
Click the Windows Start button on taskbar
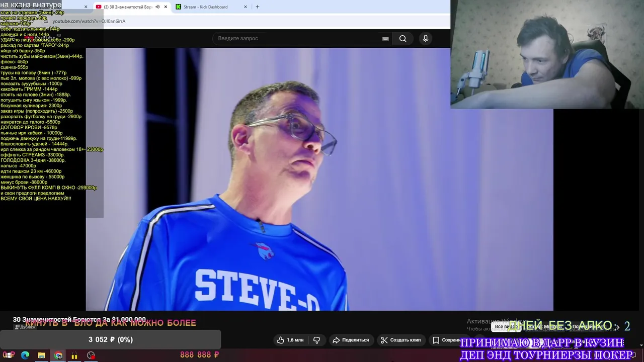(9, 355)
